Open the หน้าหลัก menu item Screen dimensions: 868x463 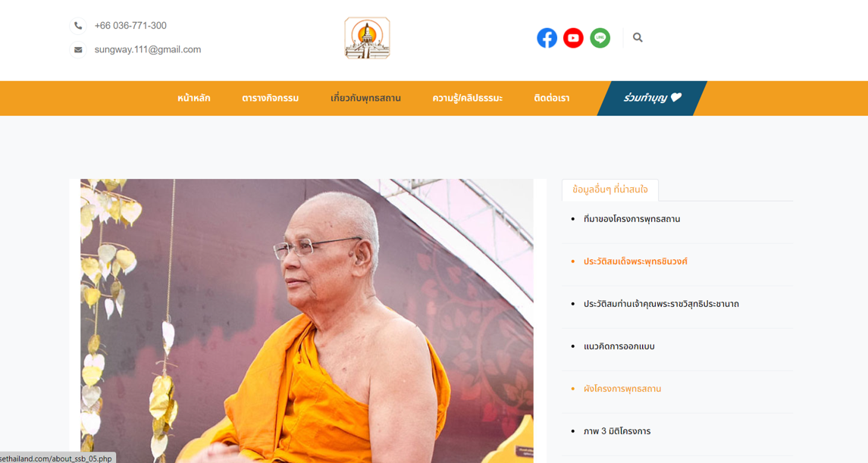194,98
